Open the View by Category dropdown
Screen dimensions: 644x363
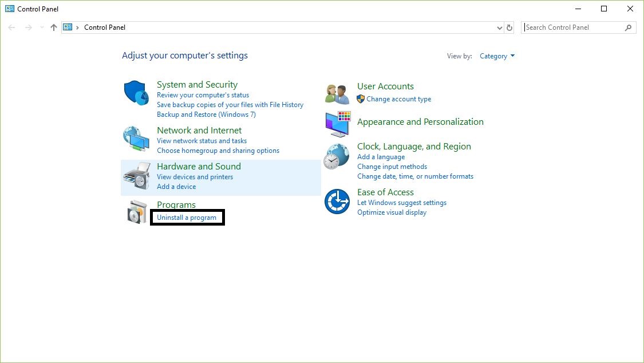click(x=497, y=56)
